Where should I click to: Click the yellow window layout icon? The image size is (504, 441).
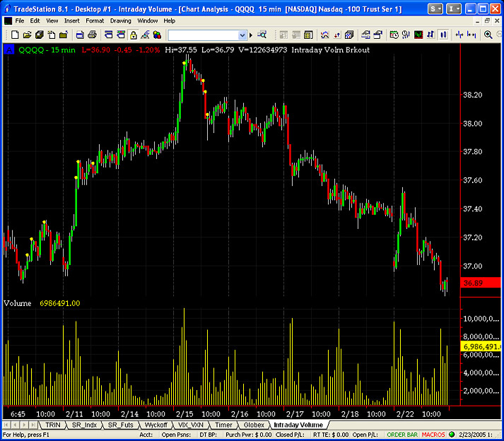coord(308,35)
